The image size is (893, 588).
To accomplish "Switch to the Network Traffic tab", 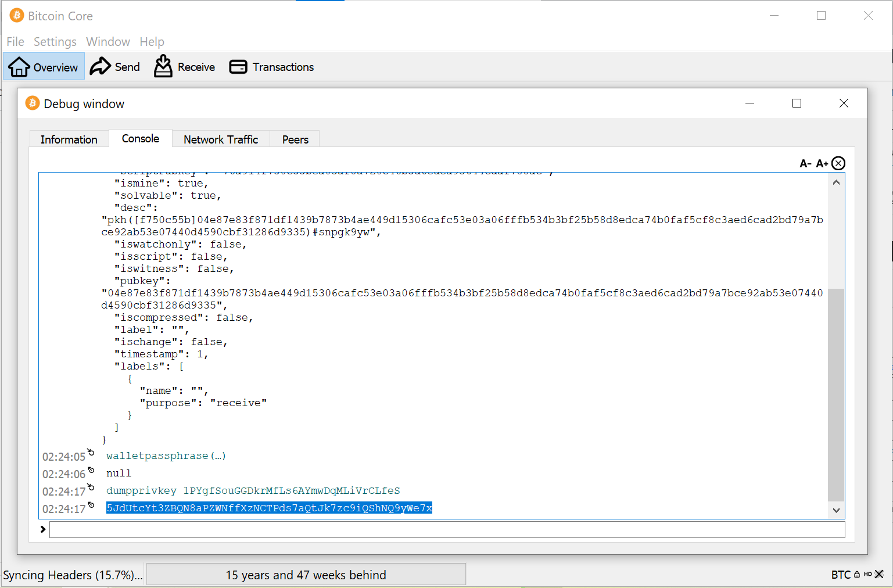I will click(221, 139).
